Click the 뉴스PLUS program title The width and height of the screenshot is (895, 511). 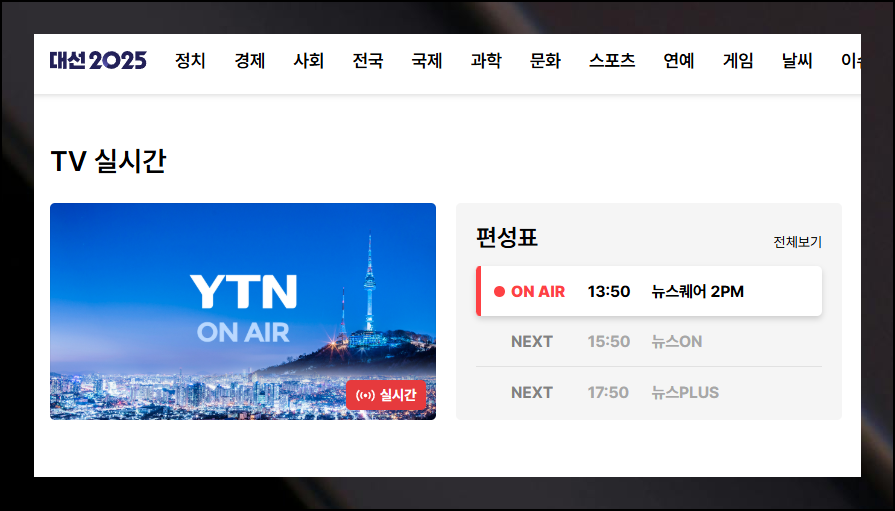(x=685, y=393)
